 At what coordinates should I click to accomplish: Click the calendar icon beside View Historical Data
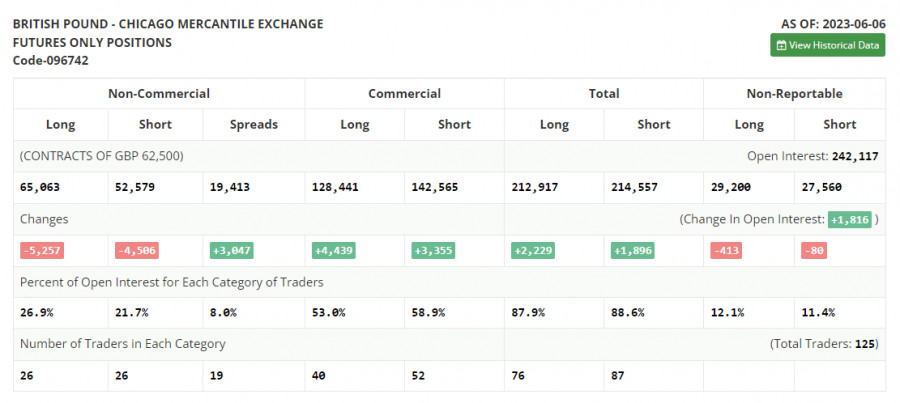[781, 45]
